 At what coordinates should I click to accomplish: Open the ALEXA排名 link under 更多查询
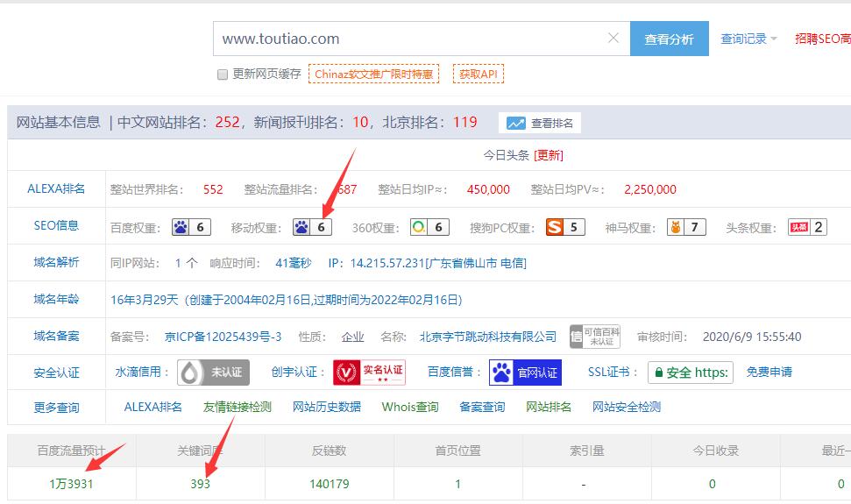(x=153, y=407)
